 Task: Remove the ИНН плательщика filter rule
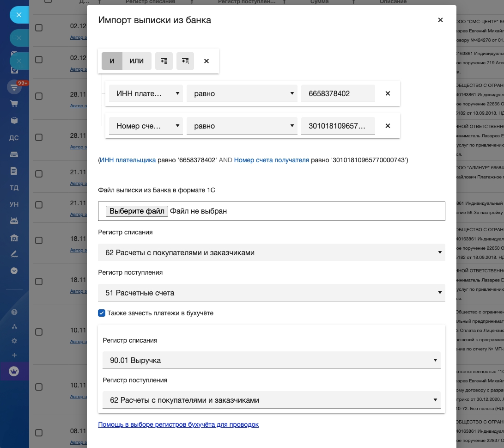click(x=388, y=93)
